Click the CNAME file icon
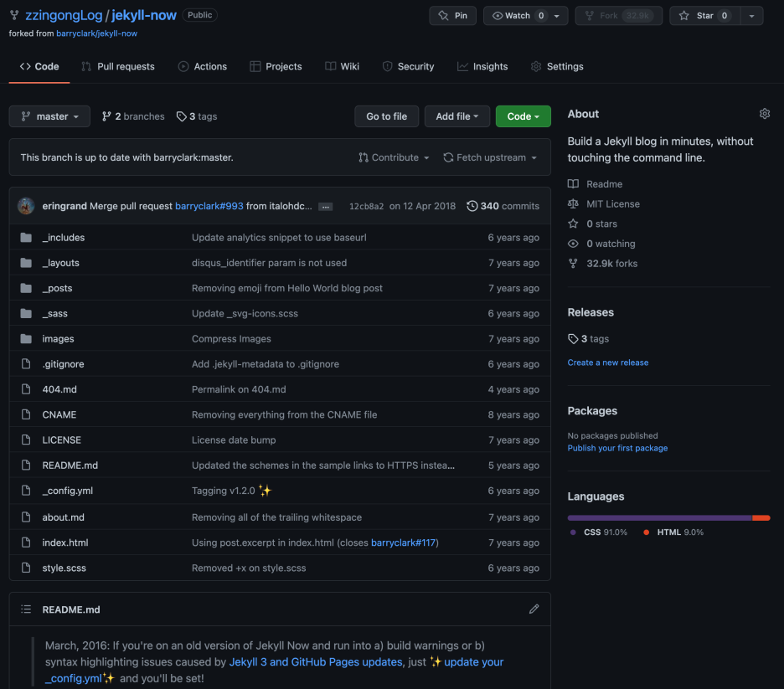Image resolution: width=784 pixels, height=689 pixels. [26, 414]
